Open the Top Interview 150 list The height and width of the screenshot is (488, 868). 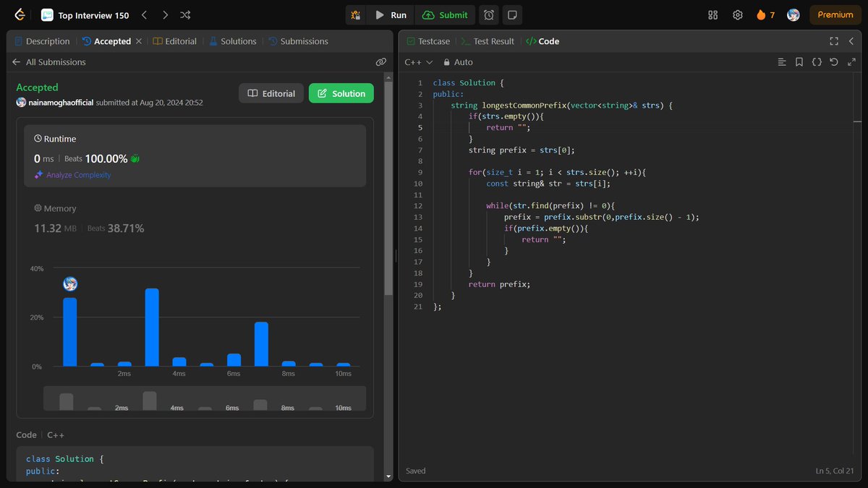(x=85, y=14)
